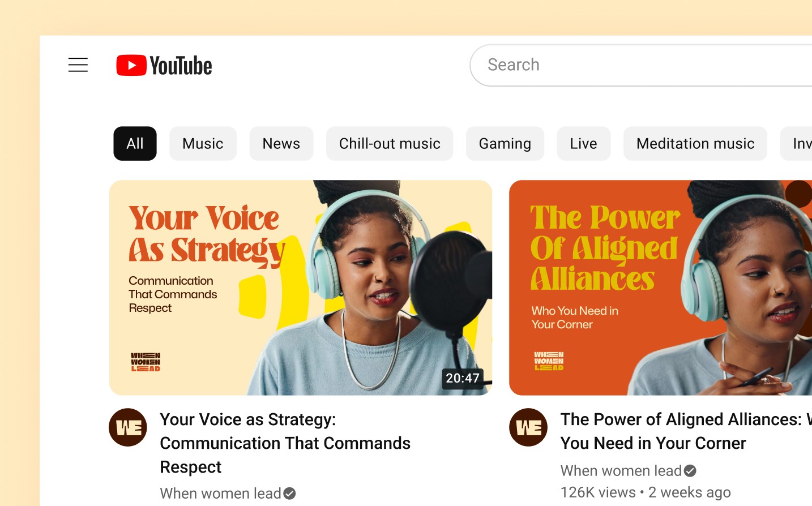Viewport: 812px width, 506px height.
Task: Select the Gaming filter chip
Action: [505, 144]
